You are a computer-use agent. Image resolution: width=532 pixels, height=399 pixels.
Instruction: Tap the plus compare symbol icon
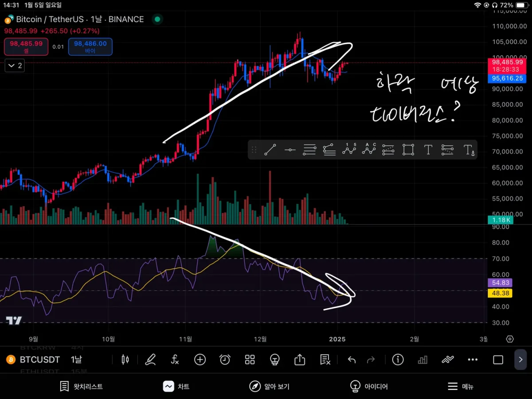click(200, 360)
